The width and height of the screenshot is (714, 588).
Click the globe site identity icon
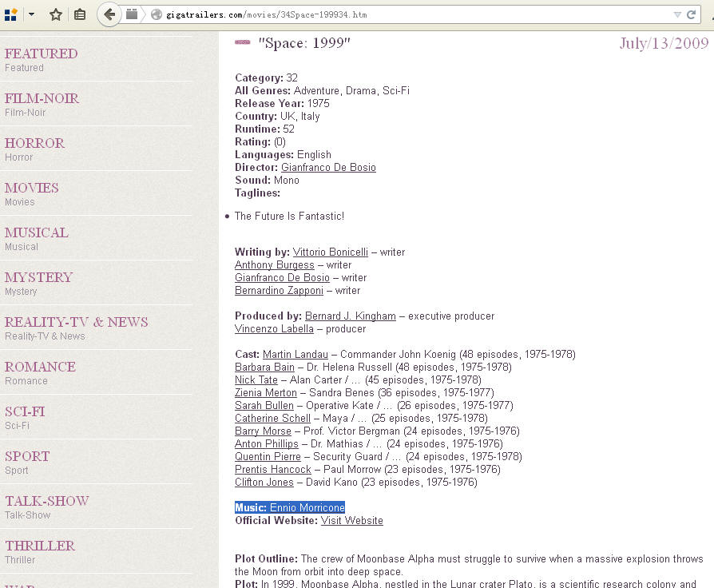(x=157, y=14)
